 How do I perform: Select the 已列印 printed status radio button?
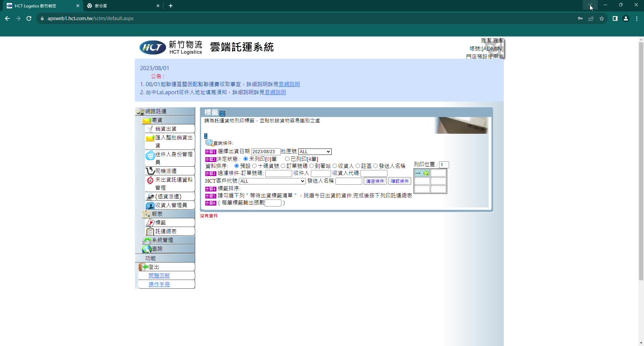[287, 159]
